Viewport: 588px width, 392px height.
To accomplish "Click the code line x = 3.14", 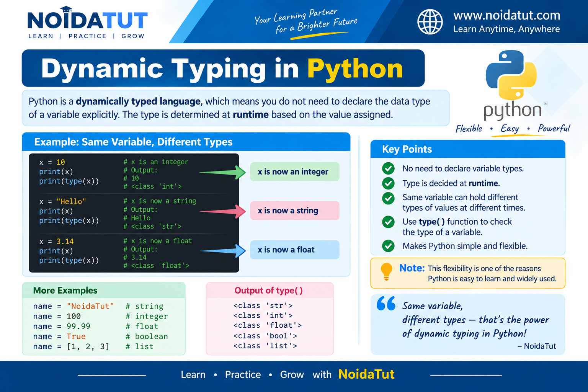I will [56, 242].
